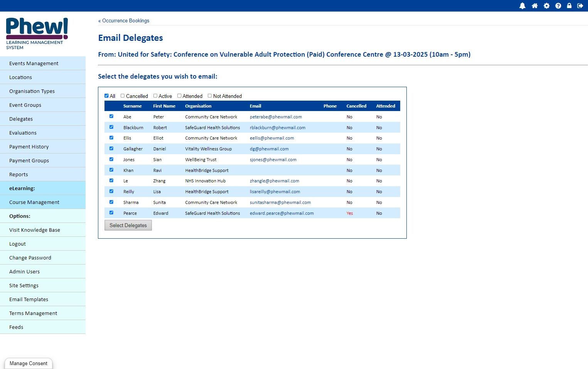Click the padlock icon in top bar
The width and height of the screenshot is (588, 369).
click(x=569, y=6)
